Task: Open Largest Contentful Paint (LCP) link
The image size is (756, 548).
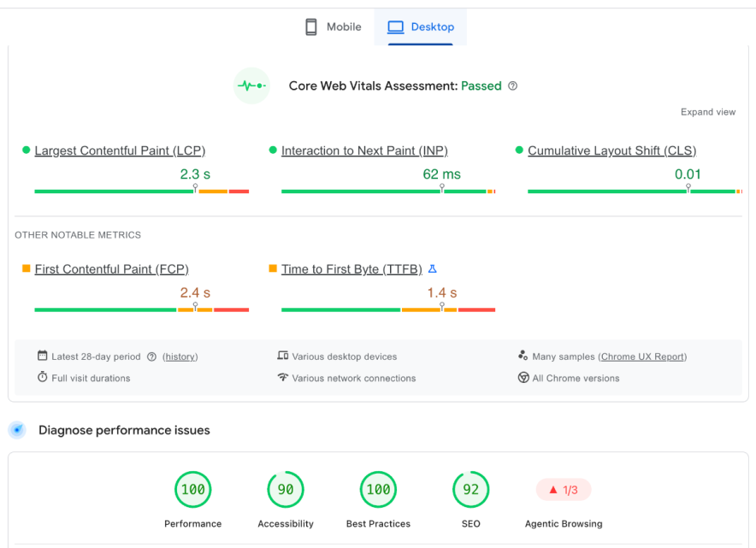Action: coord(120,150)
